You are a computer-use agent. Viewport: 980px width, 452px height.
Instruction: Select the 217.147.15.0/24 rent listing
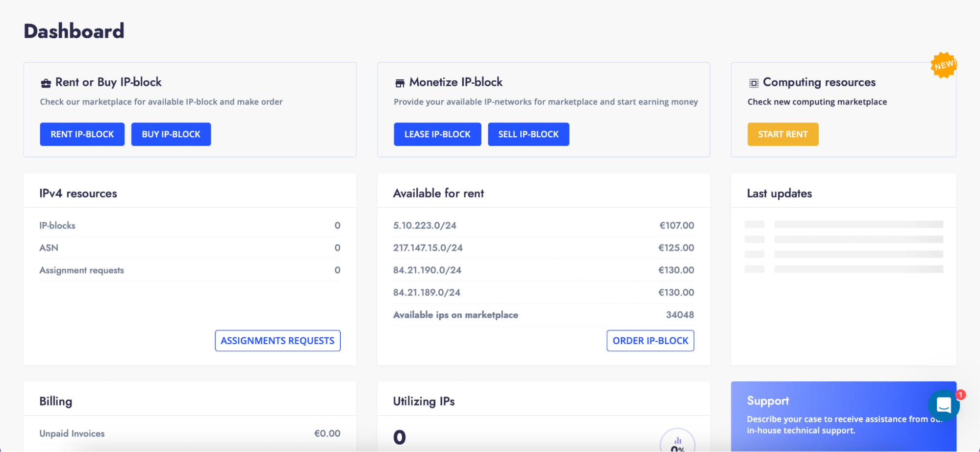pyautogui.click(x=427, y=248)
